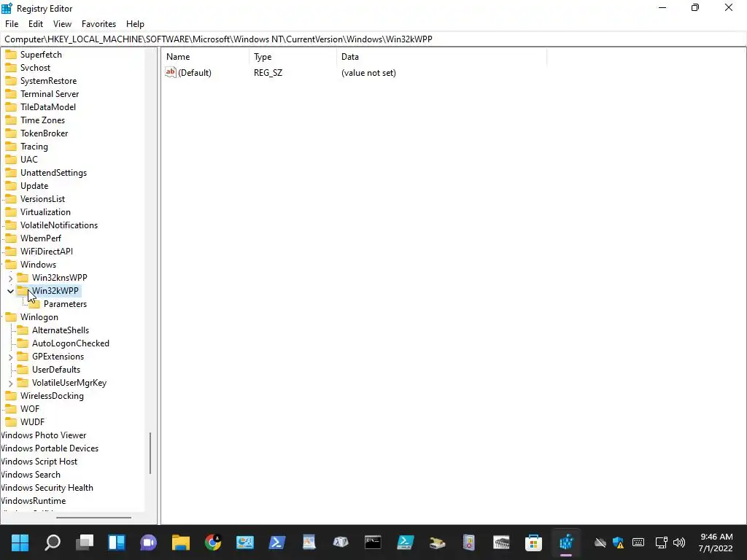Select the Windows key in tree
The width and height of the screenshot is (747, 560).
point(38,265)
